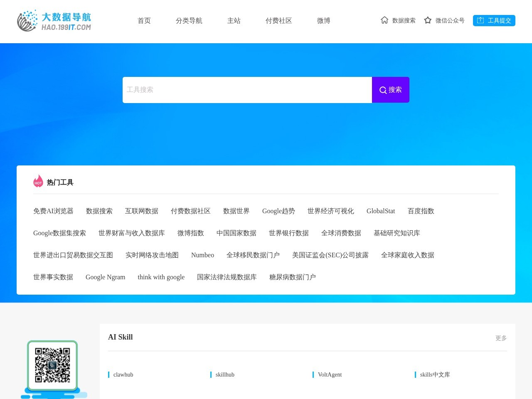Image resolution: width=532 pixels, height=399 pixels.
Task: Click the 数据世界 link
Action: tap(236, 211)
